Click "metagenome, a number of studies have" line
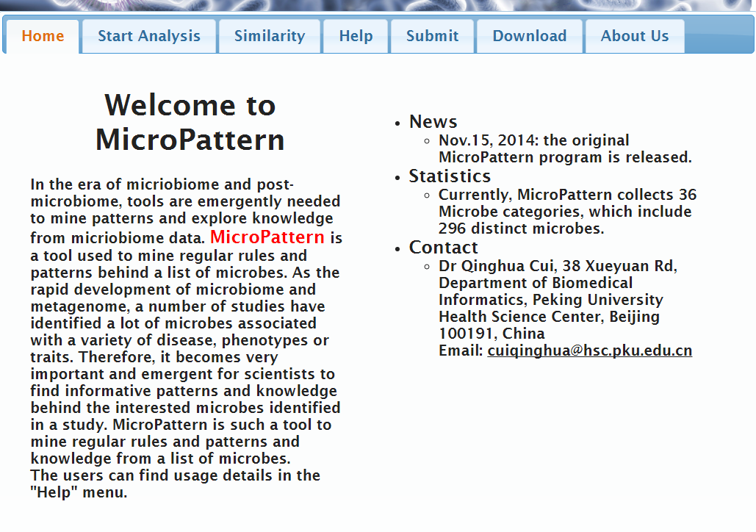This screenshot has width=756, height=532. 178,306
